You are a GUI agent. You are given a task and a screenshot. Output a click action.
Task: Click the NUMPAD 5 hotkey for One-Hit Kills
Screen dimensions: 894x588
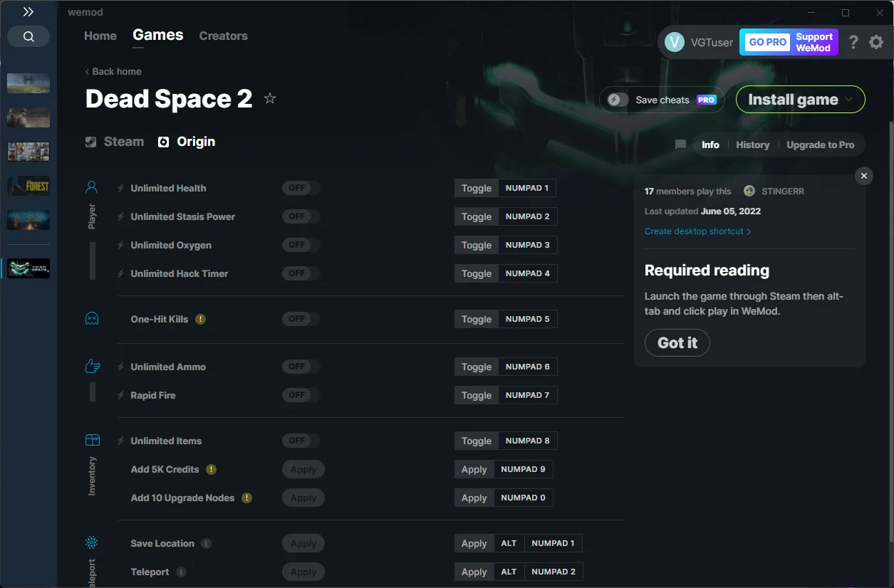point(528,319)
